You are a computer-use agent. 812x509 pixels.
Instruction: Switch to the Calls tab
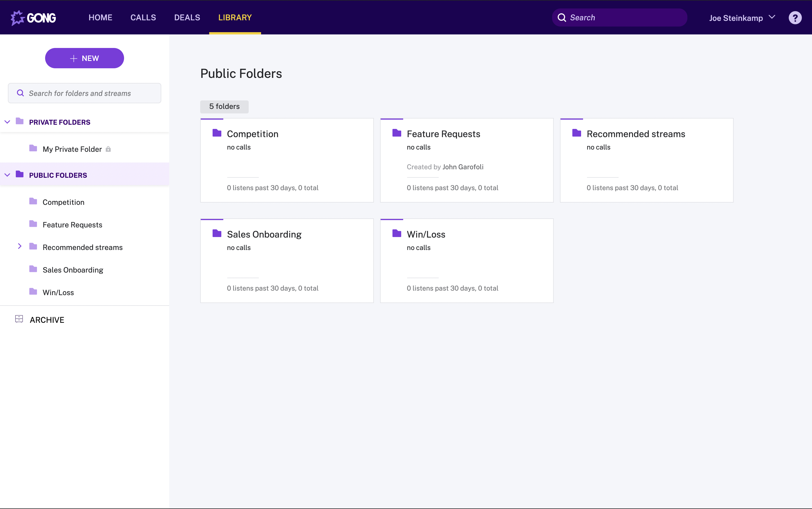click(x=143, y=18)
